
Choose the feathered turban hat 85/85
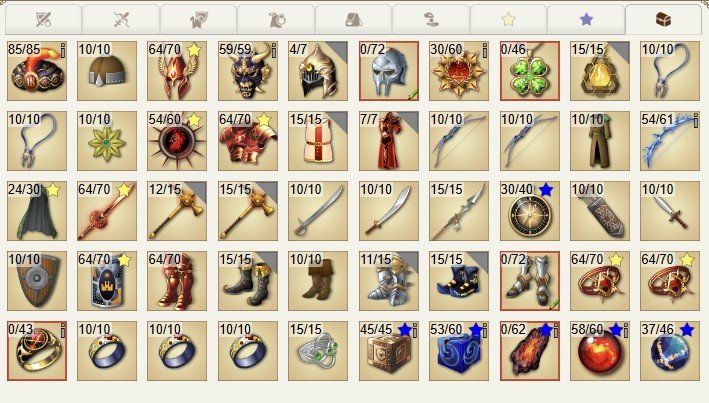click(37, 71)
